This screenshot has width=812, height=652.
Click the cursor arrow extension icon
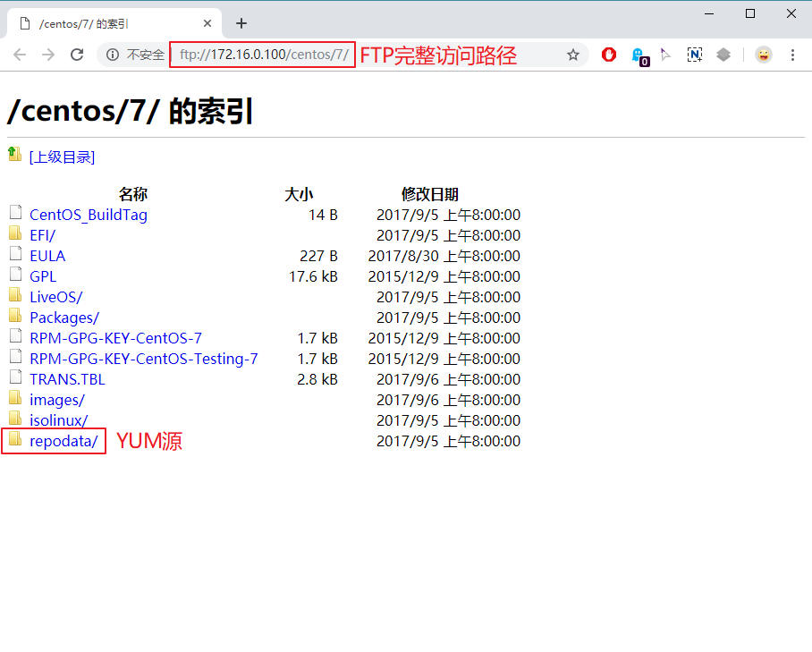(x=665, y=55)
